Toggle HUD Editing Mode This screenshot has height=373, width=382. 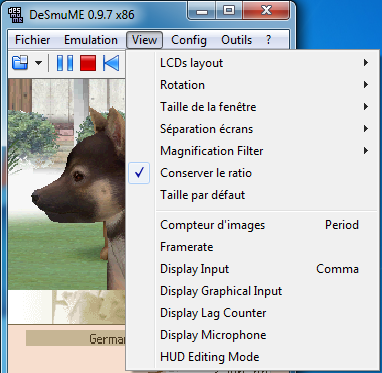252,357
